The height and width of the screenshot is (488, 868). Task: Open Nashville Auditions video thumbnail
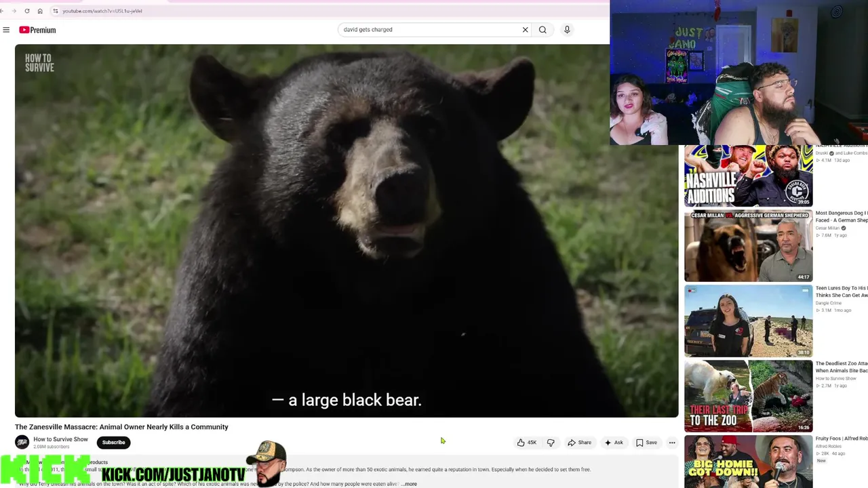[x=748, y=176]
